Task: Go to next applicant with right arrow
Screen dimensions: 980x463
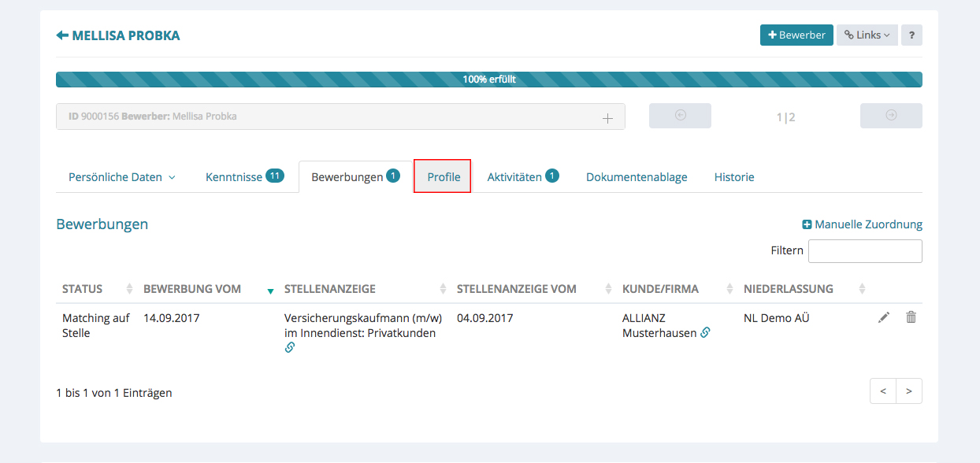Action: click(x=891, y=116)
